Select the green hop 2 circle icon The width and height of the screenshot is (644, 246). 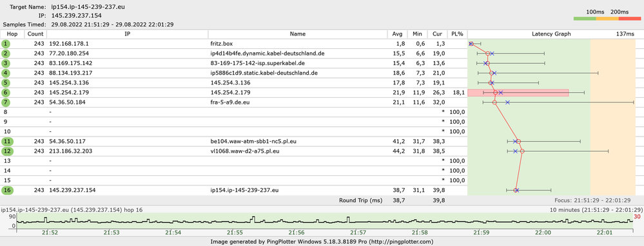[x=6, y=53]
